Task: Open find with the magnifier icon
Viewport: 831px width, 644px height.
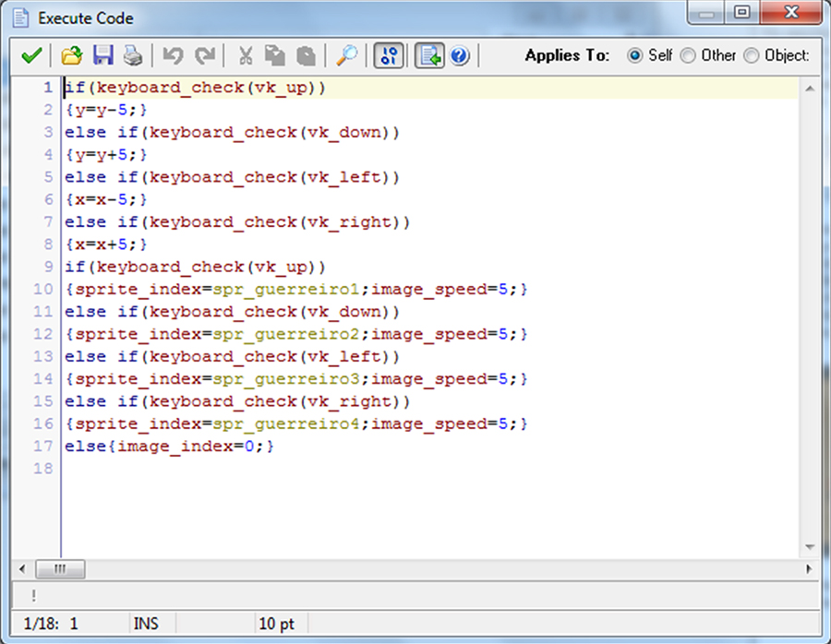Action: pyautogui.click(x=346, y=56)
